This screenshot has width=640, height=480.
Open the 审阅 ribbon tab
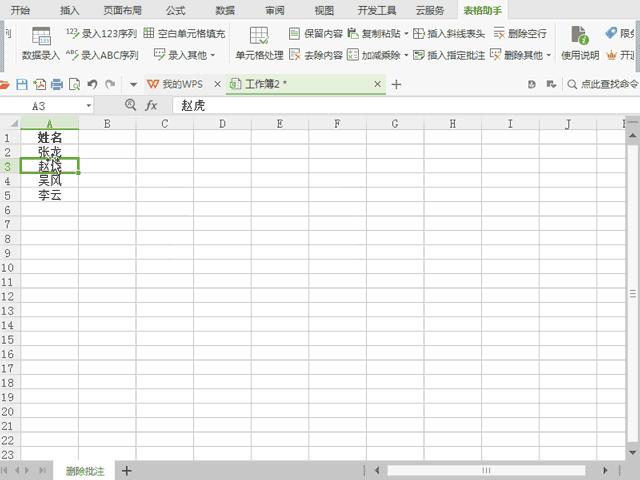click(x=275, y=10)
